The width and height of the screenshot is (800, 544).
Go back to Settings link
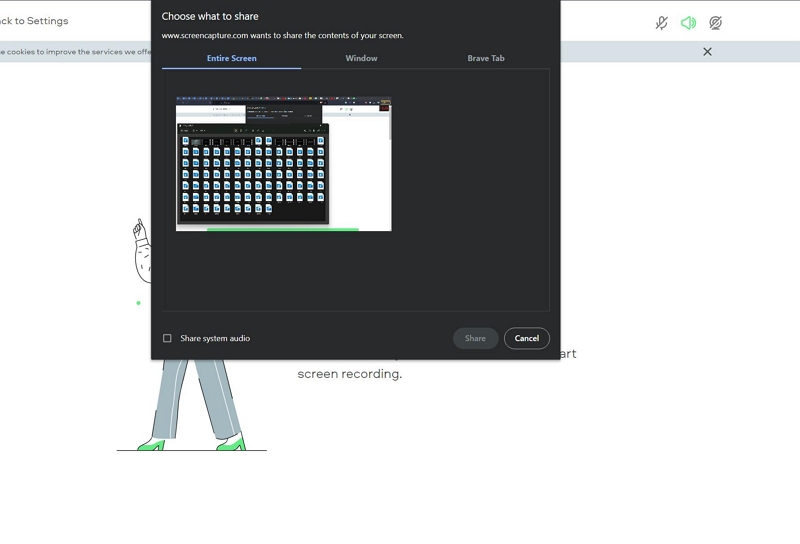point(34,21)
